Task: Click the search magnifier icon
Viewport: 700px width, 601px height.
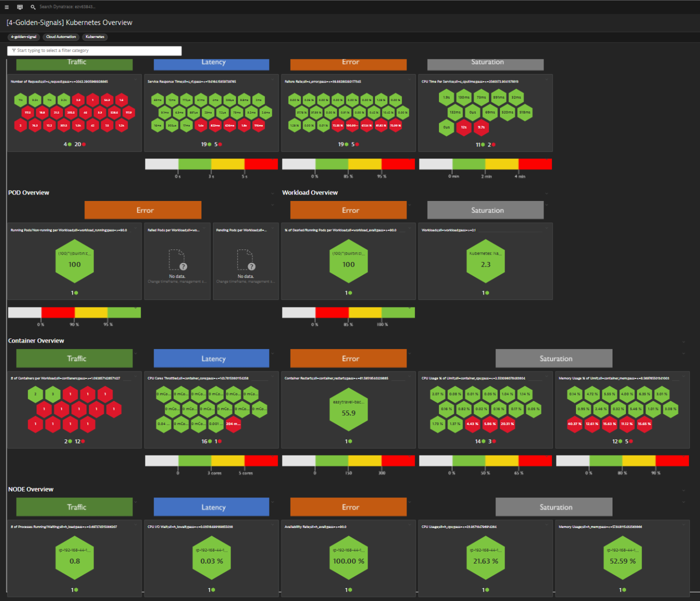Action: (32, 7)
